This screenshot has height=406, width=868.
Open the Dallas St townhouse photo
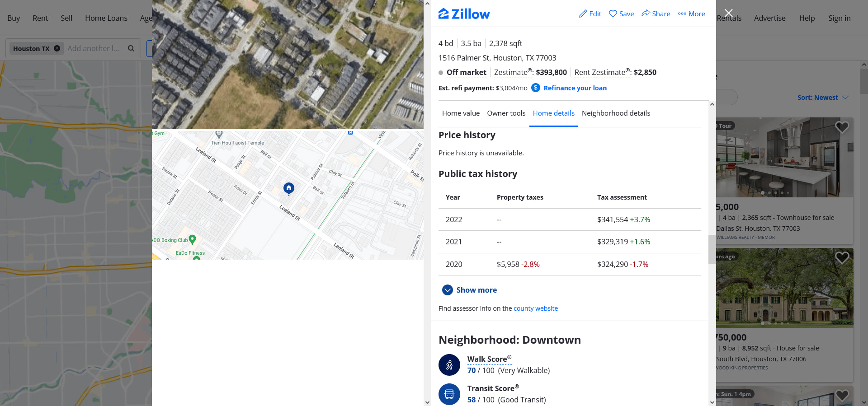click(785, 157)
